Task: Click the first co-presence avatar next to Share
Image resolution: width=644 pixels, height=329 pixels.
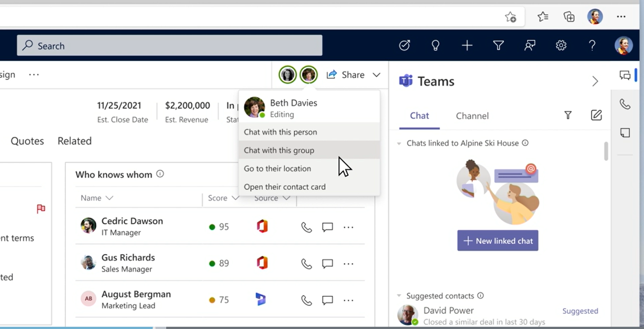Action: pyautogui.click(x=287, y=74)
